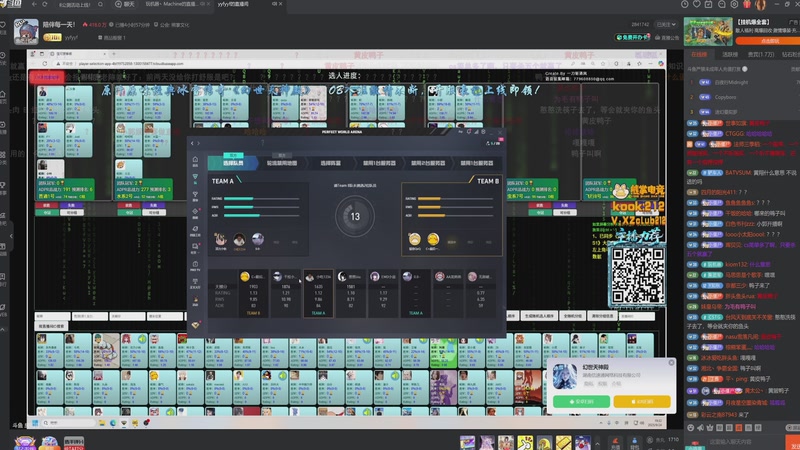Click the back arrow in Douyu top bar
The height and width of the screenshot is (450, 800).
(34, 4)
